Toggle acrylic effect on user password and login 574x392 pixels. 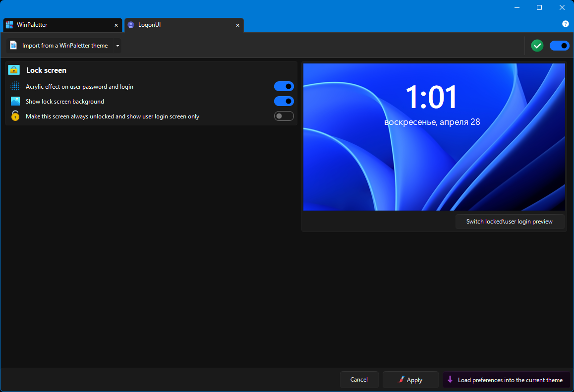(284, 86)
